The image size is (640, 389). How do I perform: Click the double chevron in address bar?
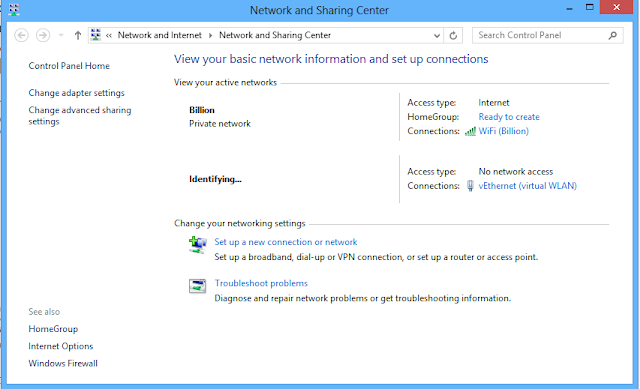point(109,36)
